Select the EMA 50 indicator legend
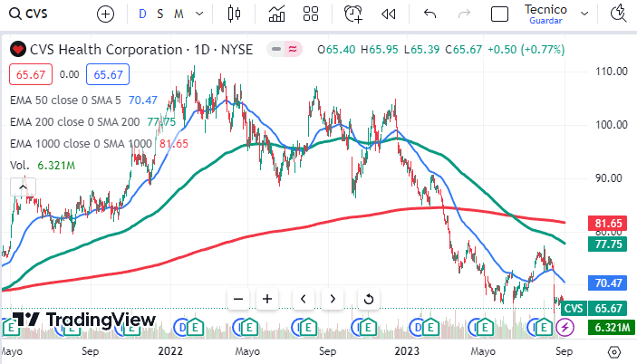This screenshot has height=364, width=637. (x=65, y=101)
